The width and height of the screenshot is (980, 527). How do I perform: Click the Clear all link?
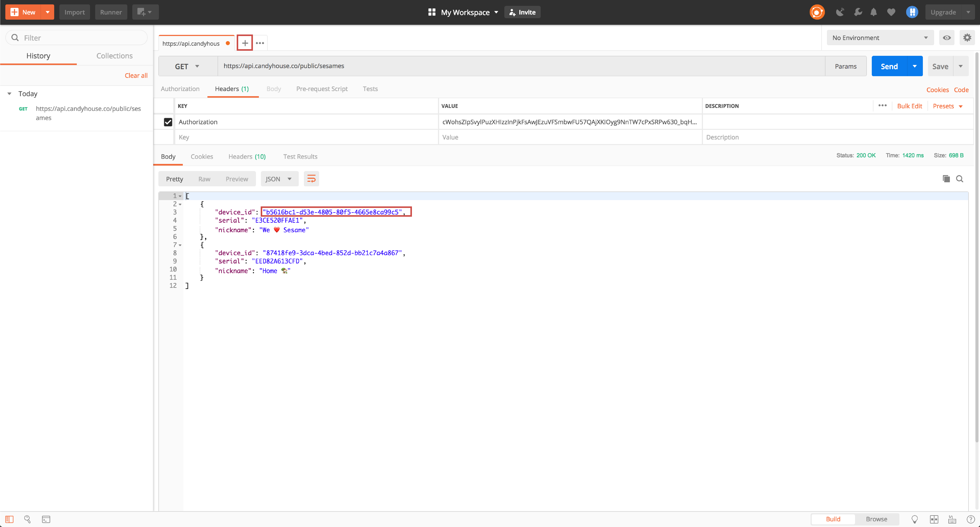pyautogui.click(x=136, y=75)
